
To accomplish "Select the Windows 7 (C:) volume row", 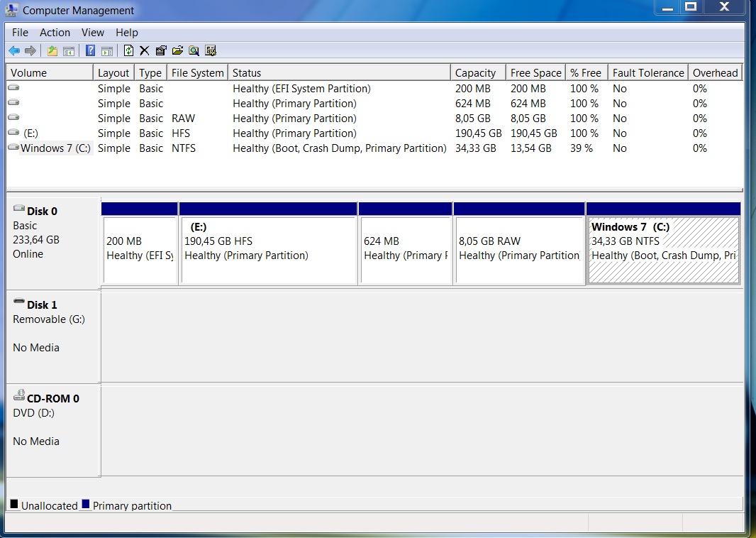I will [x=374, y=148].
